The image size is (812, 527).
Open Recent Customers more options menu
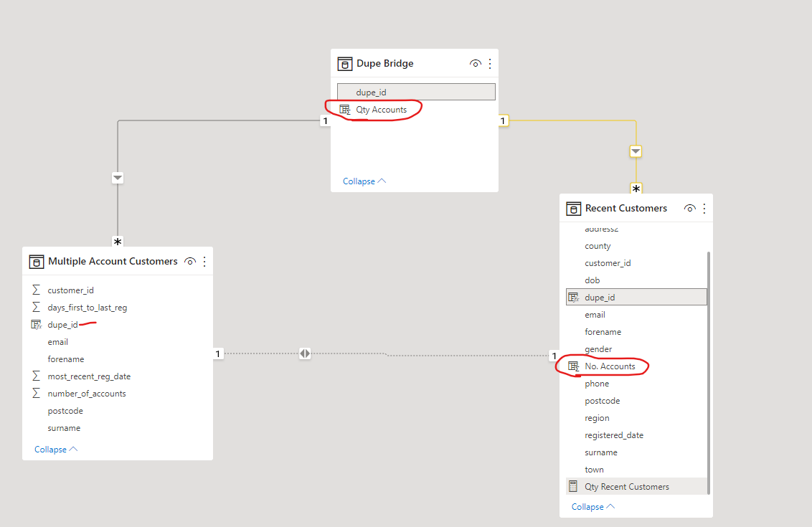tap(704, 209)
